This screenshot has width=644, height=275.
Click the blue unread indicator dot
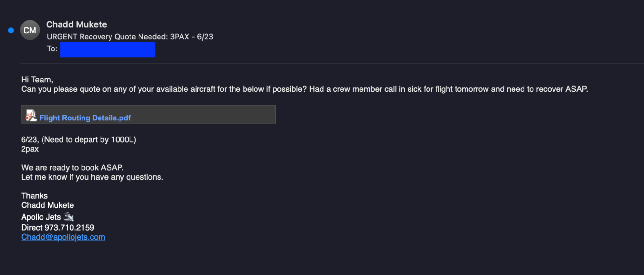tap(11, 30)
